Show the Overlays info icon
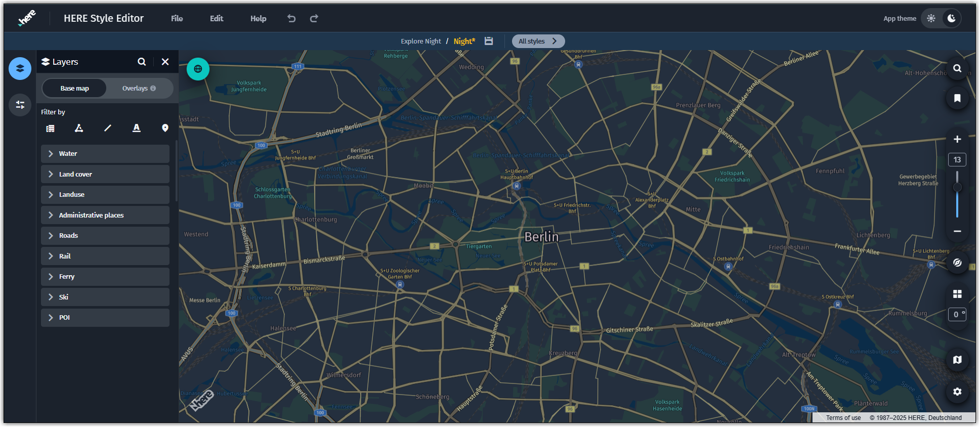Screen dimensions: 980x427 tap(153, 88)
